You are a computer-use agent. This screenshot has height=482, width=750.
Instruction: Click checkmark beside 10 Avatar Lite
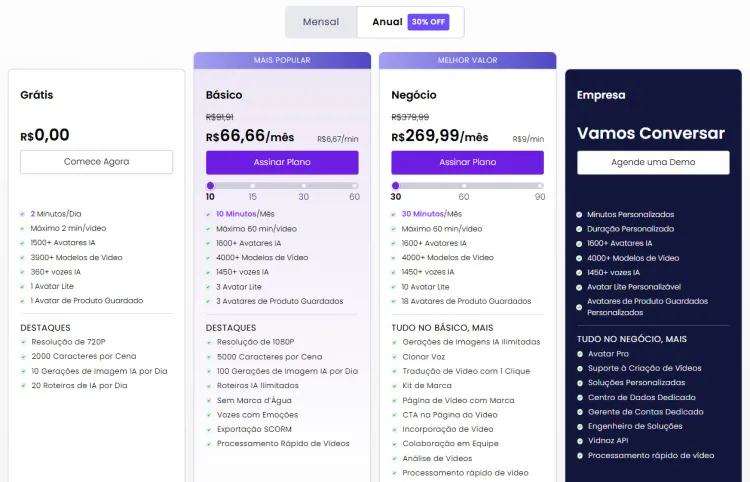tap(394, 287)
